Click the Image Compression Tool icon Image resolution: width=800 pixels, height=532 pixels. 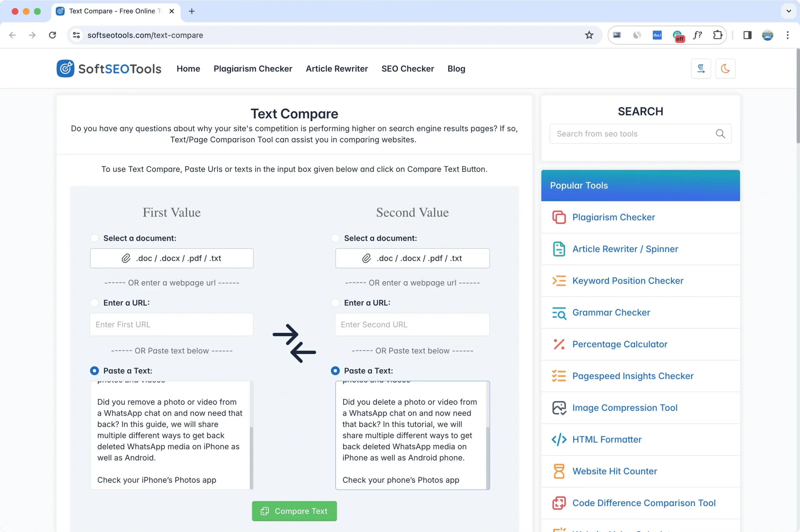[x=558, y=407]
